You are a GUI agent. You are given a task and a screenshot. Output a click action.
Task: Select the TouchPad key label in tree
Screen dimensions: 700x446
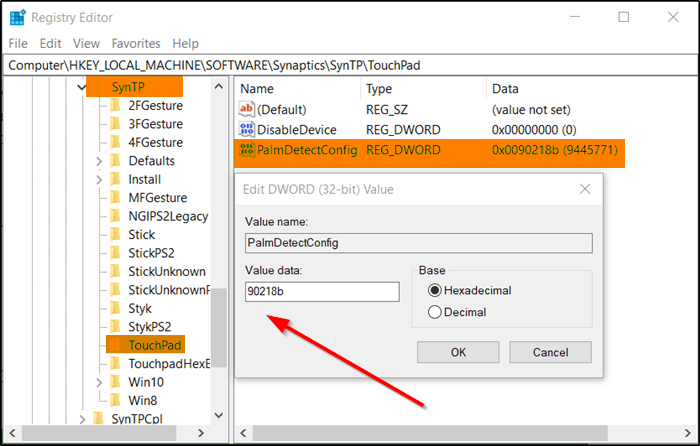[154, 345]
